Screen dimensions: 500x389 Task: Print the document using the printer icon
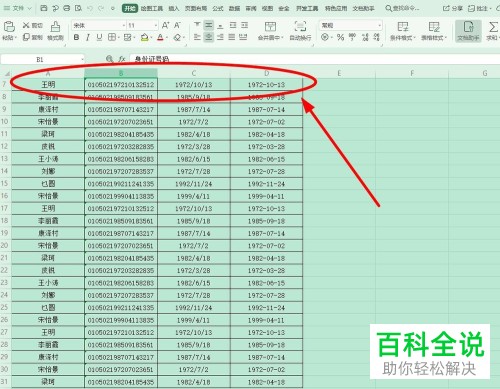tap(67, 8)
